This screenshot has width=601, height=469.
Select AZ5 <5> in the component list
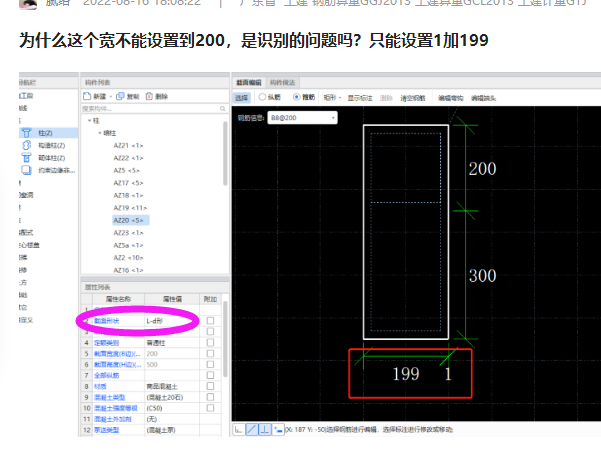126,171
